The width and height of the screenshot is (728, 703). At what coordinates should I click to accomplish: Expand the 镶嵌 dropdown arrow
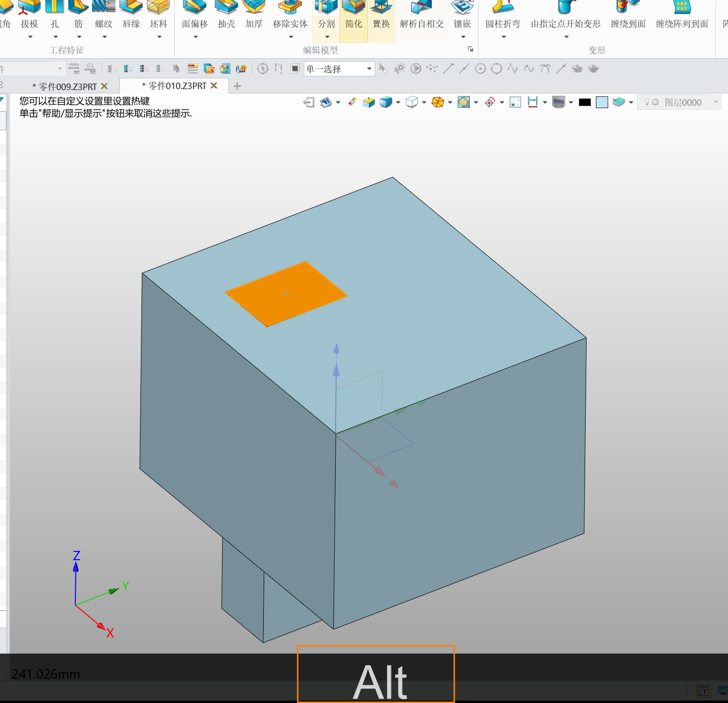tap(463, 37)
